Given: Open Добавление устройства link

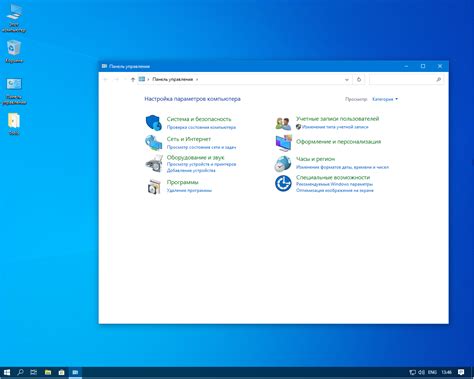Looking at the screenshot, I should 191,170.
